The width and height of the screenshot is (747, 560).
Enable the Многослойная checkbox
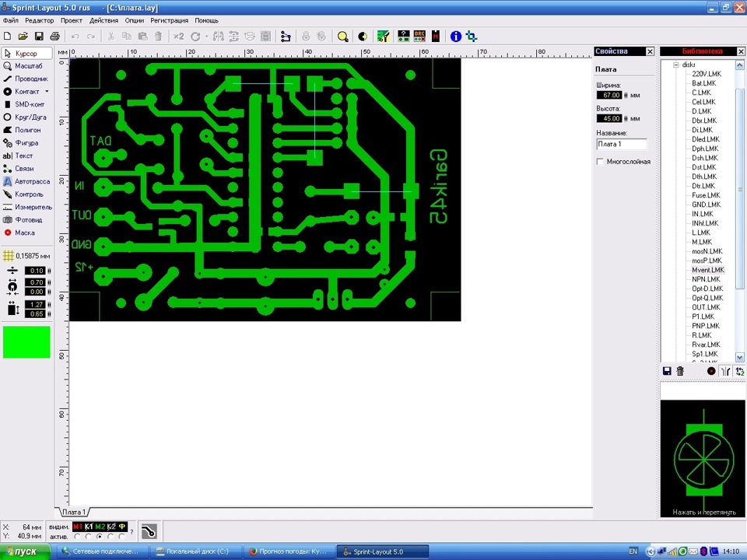(600, 162)
